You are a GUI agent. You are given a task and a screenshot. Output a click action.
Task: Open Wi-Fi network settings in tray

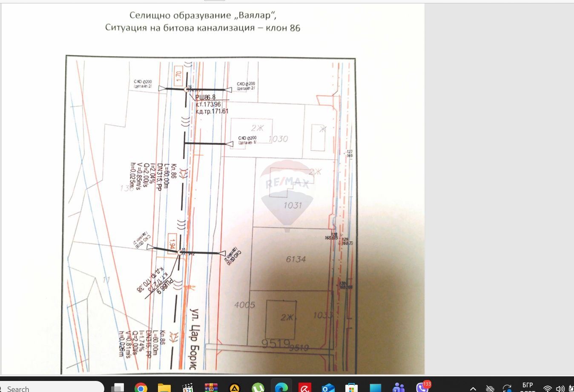[x=548, y=388]
